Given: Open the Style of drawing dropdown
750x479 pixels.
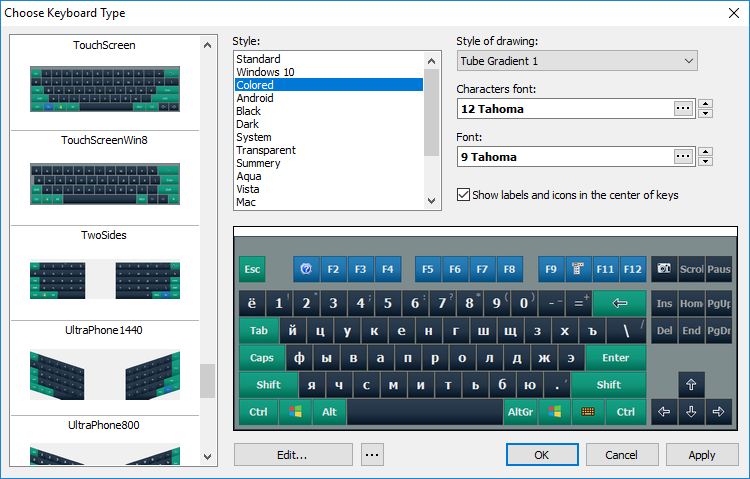Looking at the screenshot, I should 577,61.
